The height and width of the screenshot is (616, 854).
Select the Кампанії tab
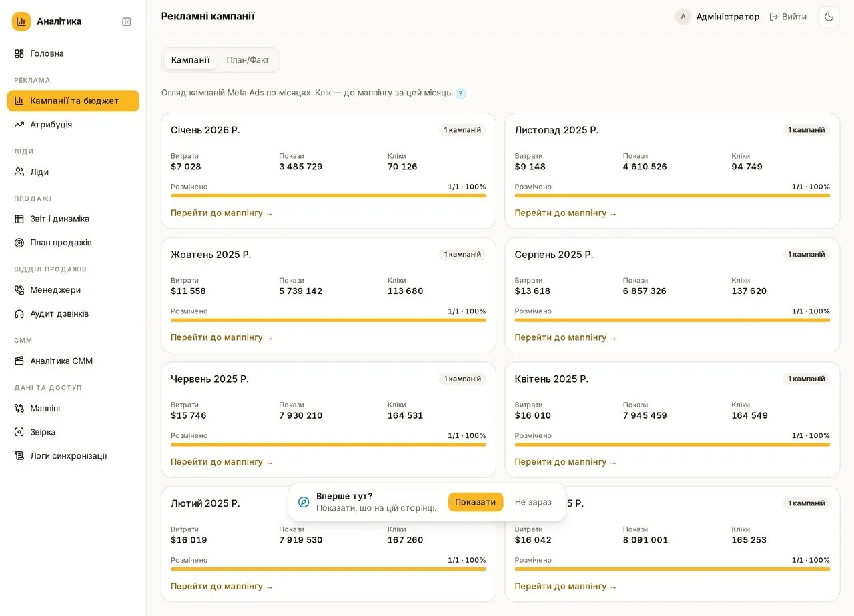191,60
